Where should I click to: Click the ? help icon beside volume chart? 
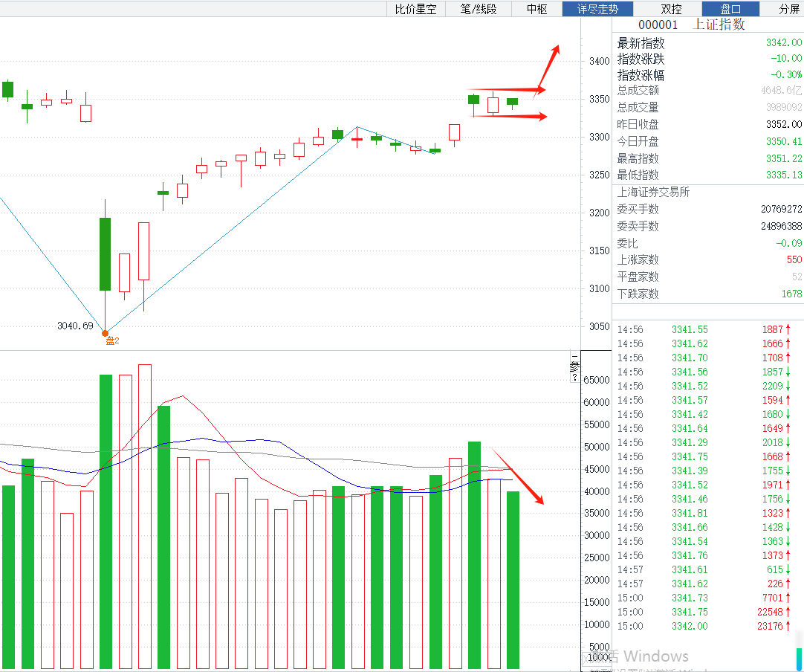click(x=574, y=378)
